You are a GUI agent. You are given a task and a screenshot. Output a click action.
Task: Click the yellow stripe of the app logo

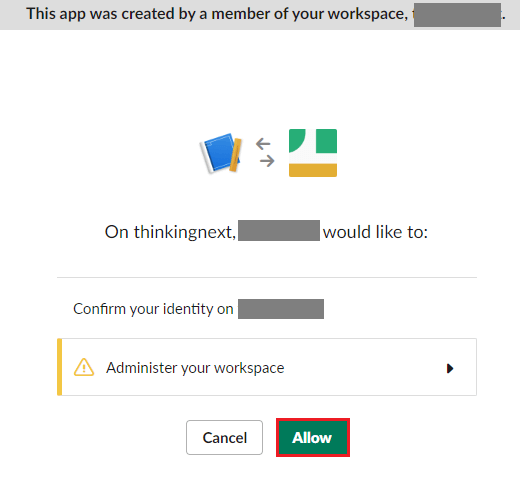click(313, 170)
